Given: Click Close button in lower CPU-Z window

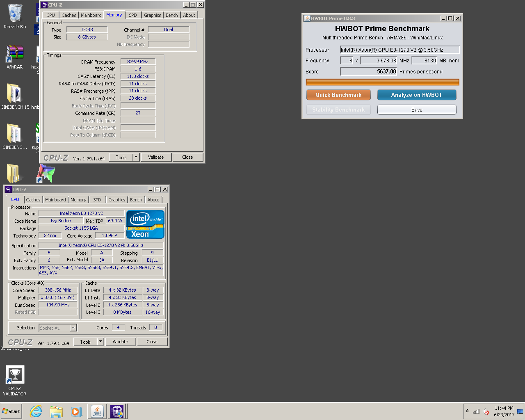Looking at the screenshot, I should click(152, 342).
